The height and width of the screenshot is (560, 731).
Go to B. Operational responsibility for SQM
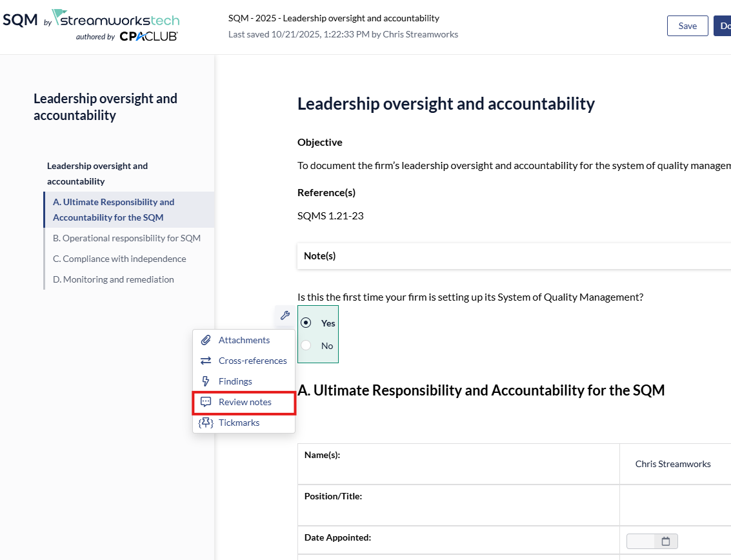(x=126, y=238)
